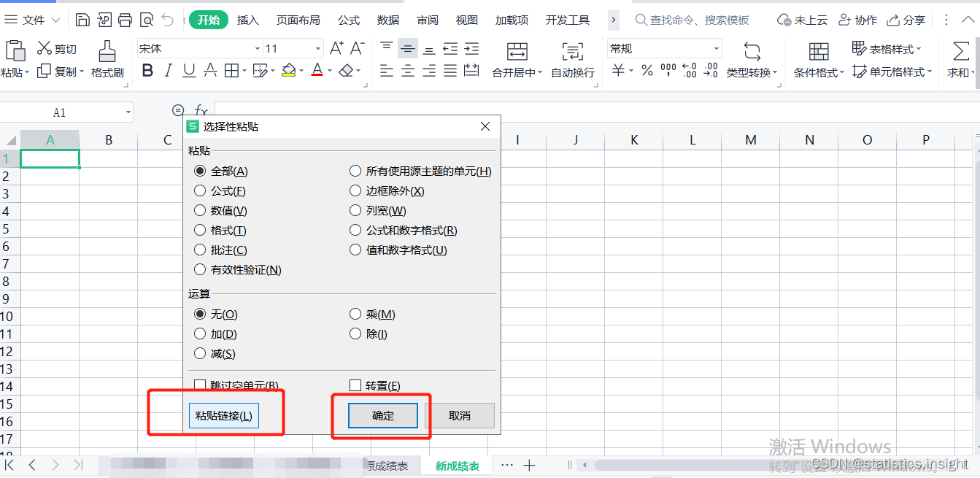Select 数值(V) paste option
This screenshot has width=980, height=478.
click(220, 211)
